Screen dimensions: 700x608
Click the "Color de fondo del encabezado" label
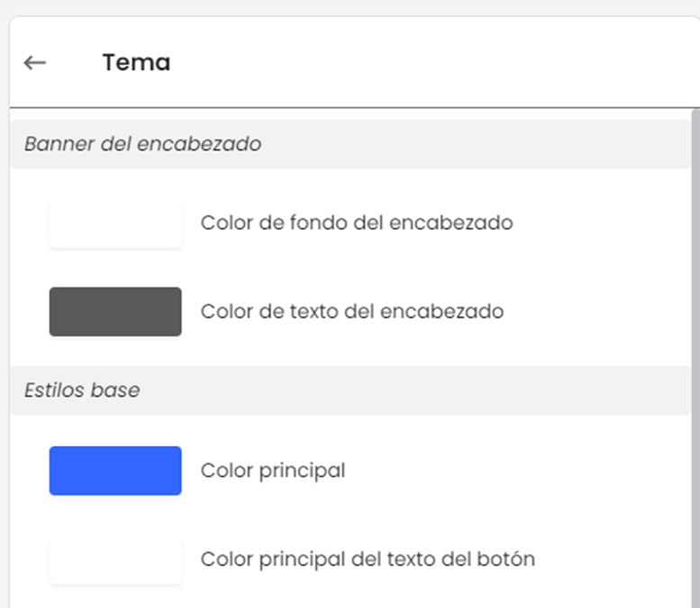pyautogui.click(x=357, y=222)
